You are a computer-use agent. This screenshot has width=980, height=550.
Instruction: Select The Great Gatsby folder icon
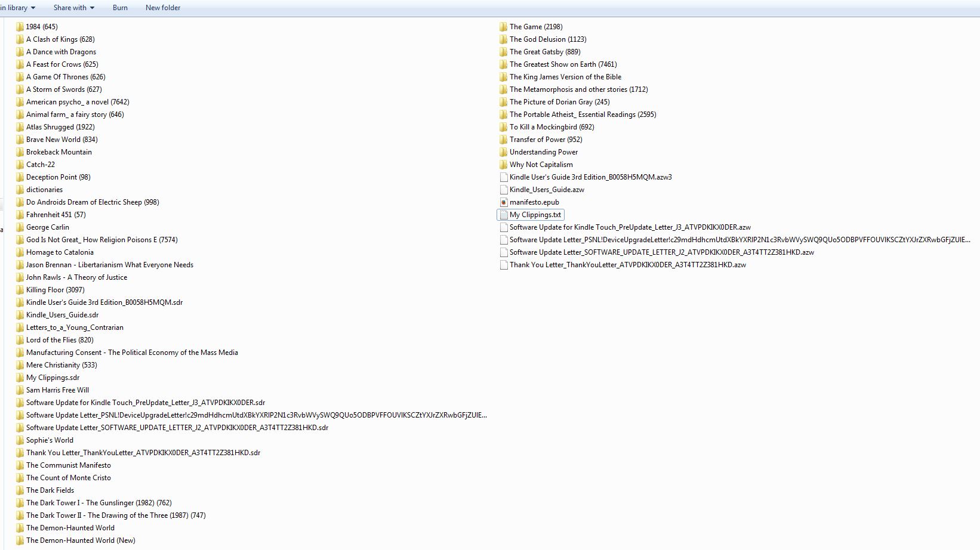(x=503, y=52)
